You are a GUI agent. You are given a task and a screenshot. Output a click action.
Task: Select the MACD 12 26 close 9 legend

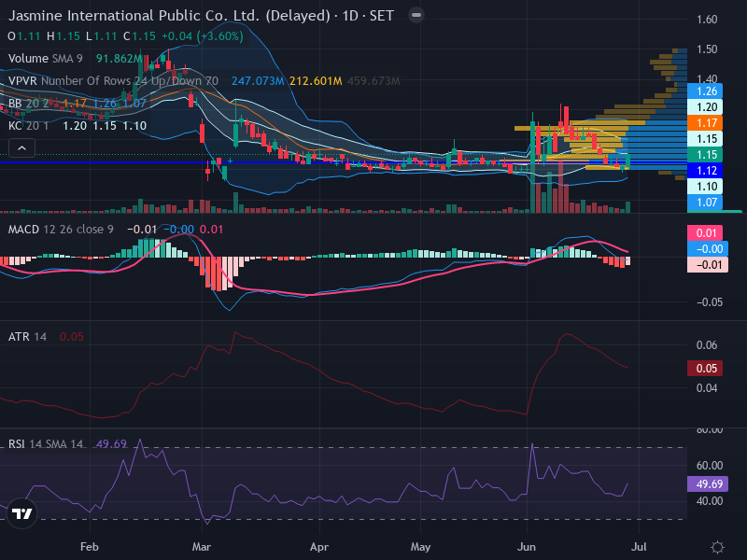pos(61,230)
